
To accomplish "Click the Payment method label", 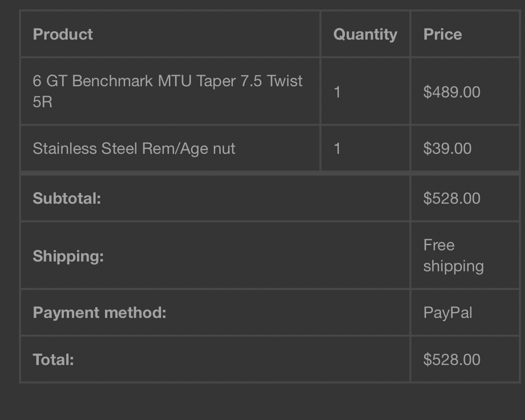I will coord(99,313).
